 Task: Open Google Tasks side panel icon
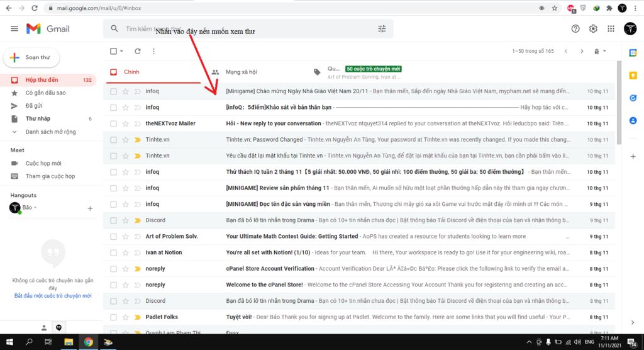[x=633, y=98]
